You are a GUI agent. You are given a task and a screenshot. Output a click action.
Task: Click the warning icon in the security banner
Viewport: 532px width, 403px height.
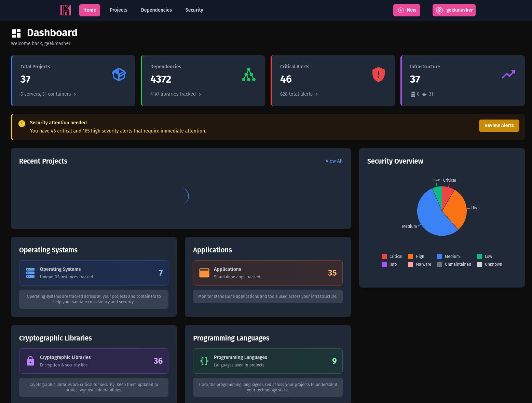click(22, 123)
